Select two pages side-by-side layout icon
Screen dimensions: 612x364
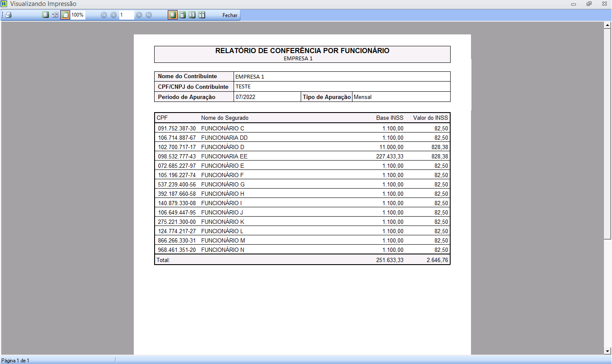(192, 15)
